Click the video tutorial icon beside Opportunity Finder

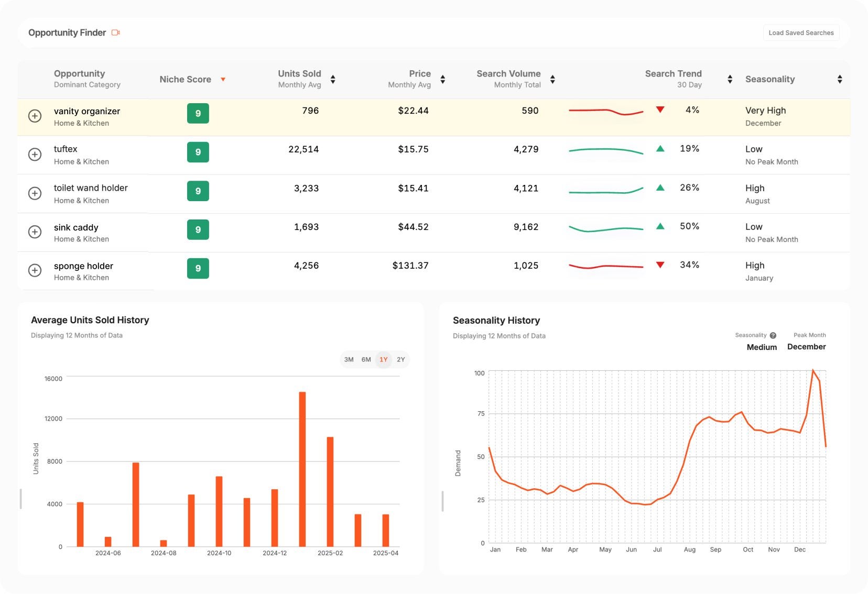point(116,32)
